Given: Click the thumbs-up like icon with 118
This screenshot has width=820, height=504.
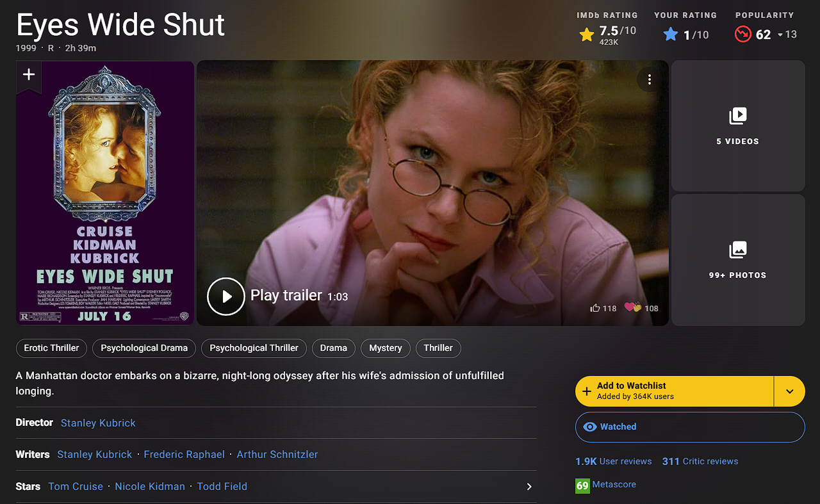Looking at the screenshot, I should point(595,308).
